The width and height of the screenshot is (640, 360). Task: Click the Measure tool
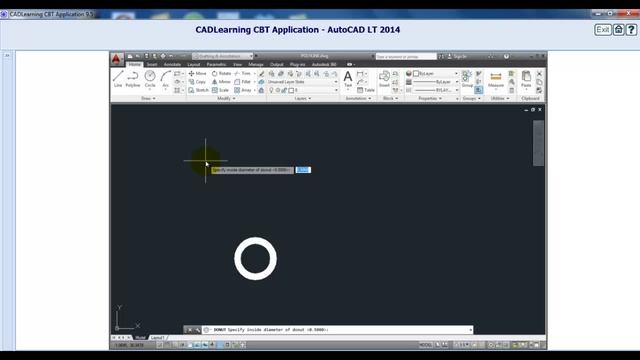point(496,79)
